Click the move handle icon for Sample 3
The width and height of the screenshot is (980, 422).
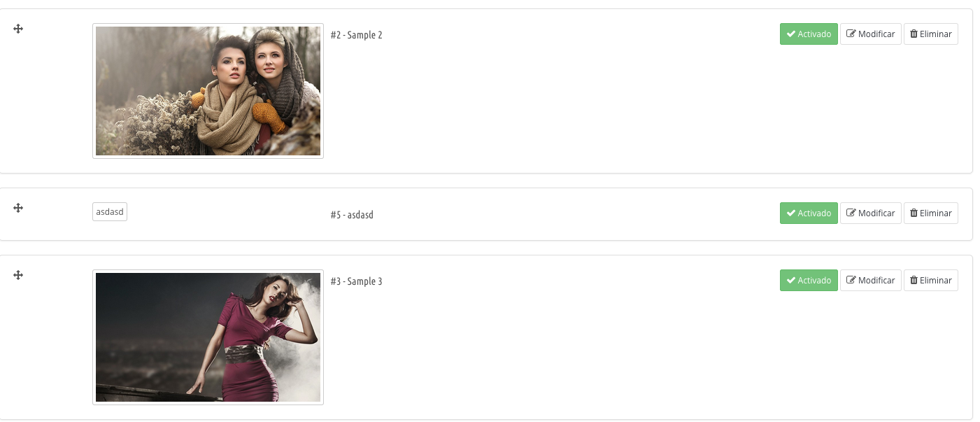[x=18, y=275]
